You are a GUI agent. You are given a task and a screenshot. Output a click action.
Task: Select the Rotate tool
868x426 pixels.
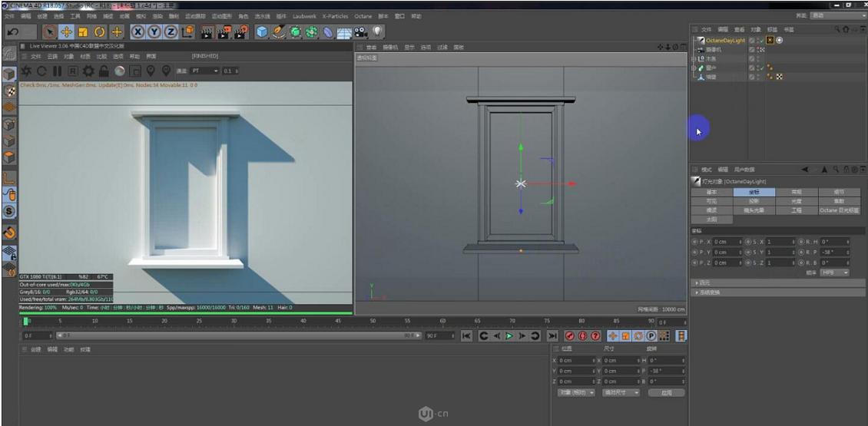(x=100, y=32)
